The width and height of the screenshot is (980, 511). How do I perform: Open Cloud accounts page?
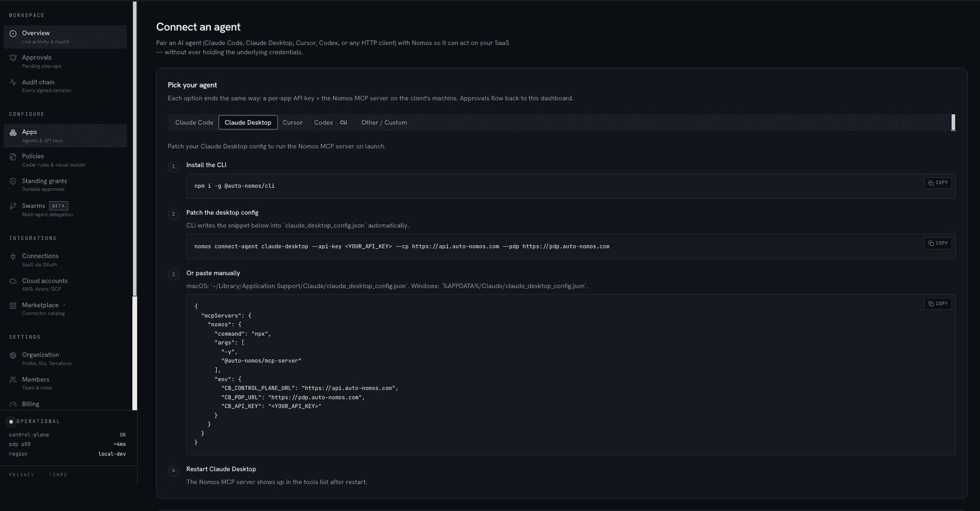pyautogui.click(x=65, y=284)
